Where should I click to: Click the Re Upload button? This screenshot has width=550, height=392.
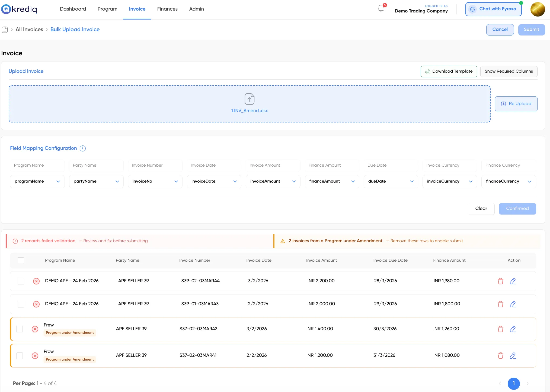pos(516,104)
